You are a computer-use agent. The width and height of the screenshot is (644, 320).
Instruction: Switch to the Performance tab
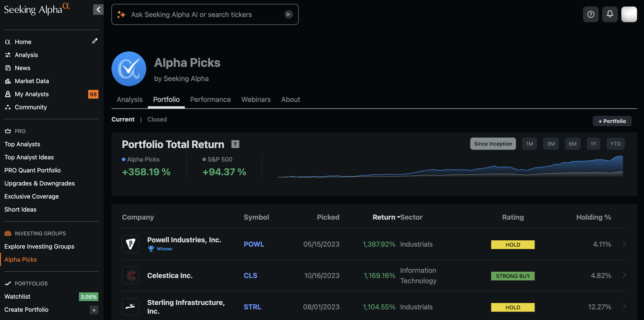pyautogui.click(x=211, y=99)
